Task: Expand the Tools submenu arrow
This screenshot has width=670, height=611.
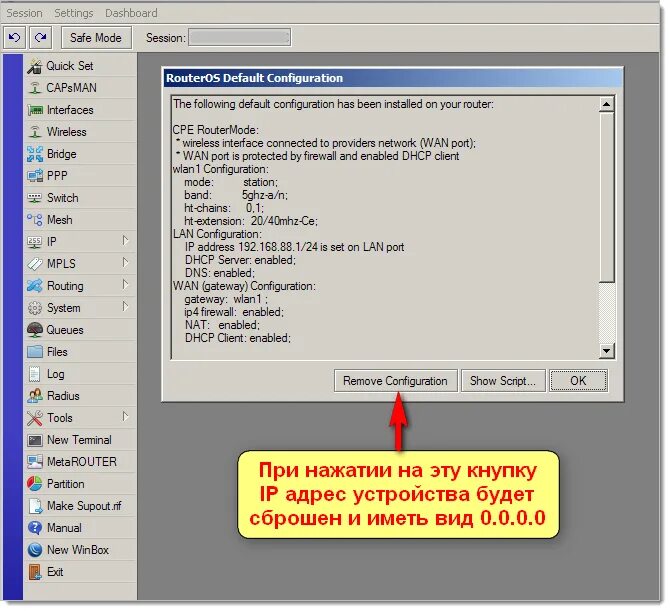Action: (x=125, y=417)
